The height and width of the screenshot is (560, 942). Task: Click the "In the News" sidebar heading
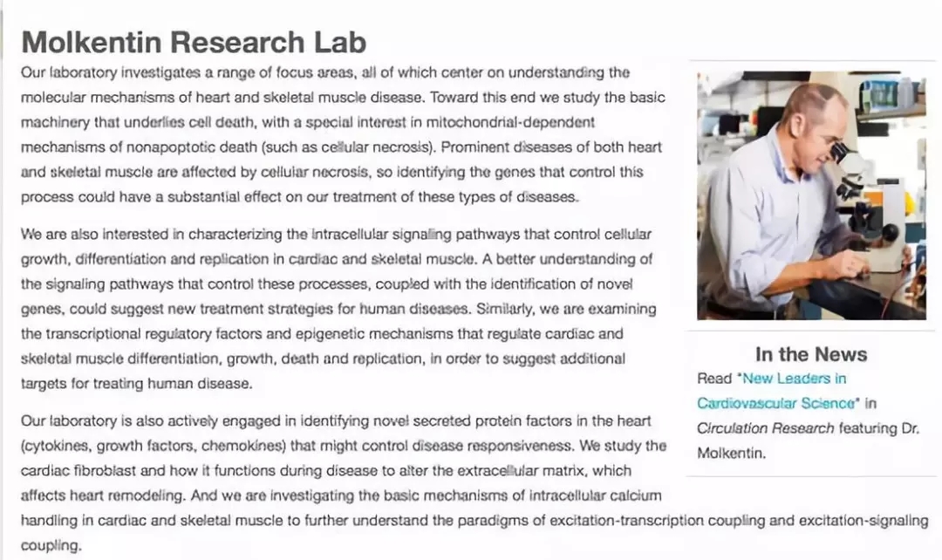pyautogui.click(x=811, y=354)
